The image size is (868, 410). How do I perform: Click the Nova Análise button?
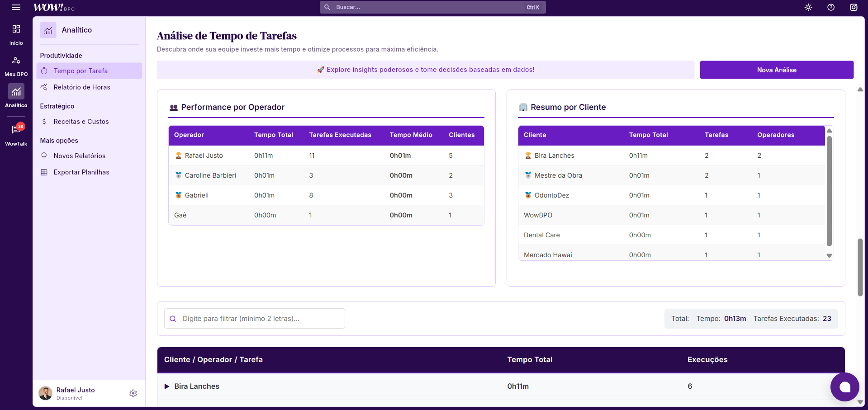click(x=776, y=70)
